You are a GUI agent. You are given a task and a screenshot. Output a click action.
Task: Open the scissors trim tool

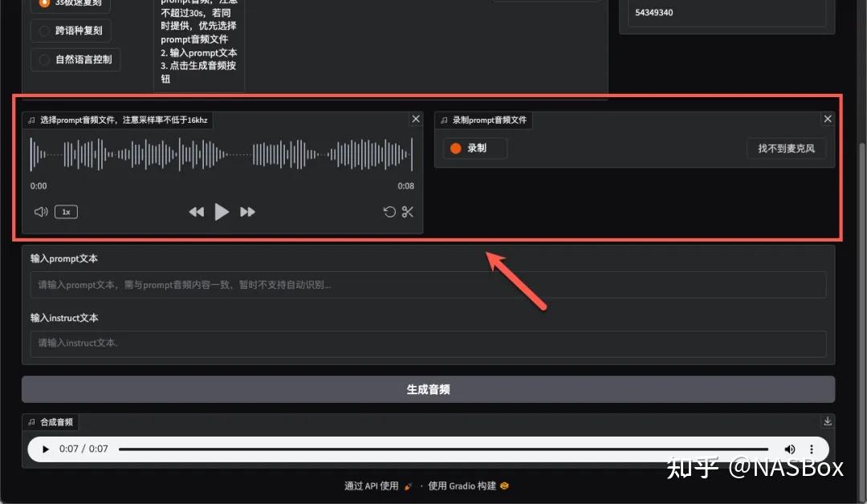pyautogui.click(x=408, y=212)
